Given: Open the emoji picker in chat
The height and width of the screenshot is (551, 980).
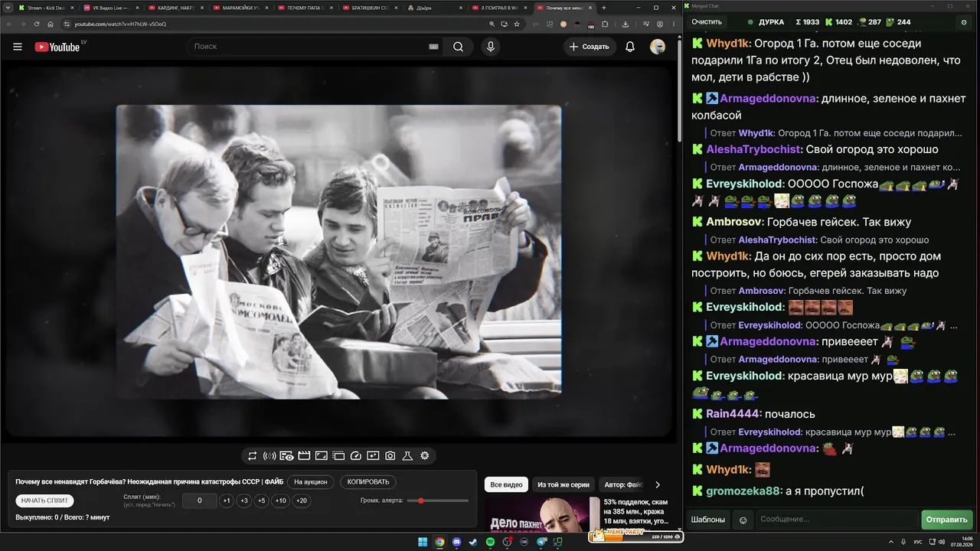Looking at the screenshot, I should 743,520.
